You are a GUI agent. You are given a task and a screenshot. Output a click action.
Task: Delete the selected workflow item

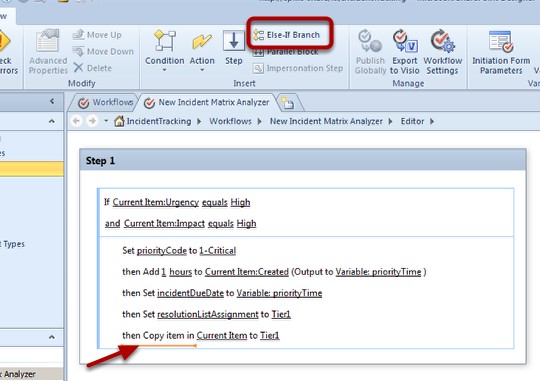point(93,68)
